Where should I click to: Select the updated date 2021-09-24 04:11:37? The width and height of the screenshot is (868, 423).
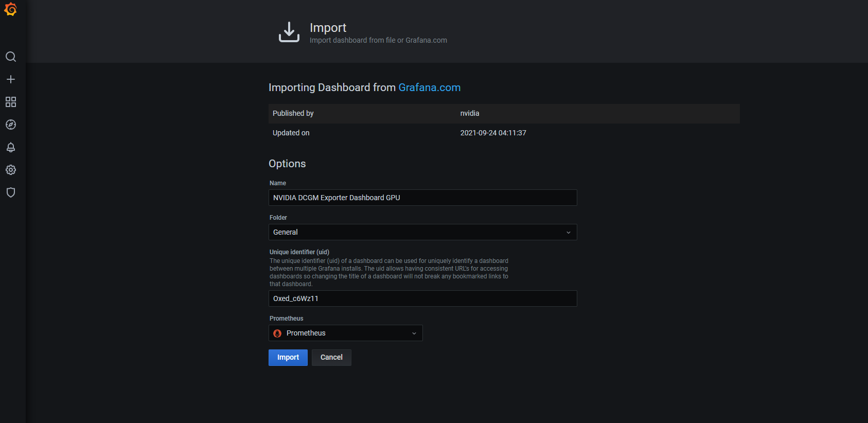(x=493, y=133)
